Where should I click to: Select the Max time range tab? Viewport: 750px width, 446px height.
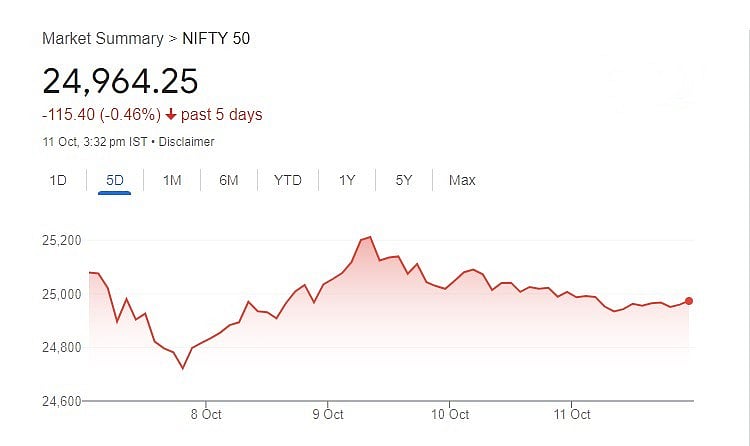click(x=462, y=180)
